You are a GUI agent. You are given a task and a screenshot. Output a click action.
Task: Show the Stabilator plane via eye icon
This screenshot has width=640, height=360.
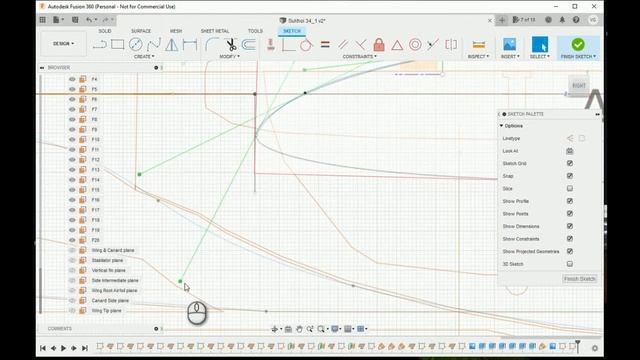(72, 260)
